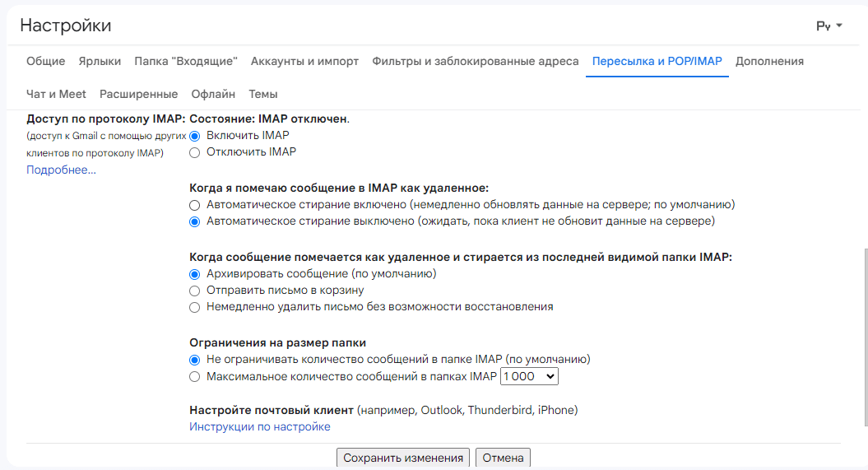This screenshot has height=470, width=868.
Task: Follow the Подробнее... link
Action: 61,170
